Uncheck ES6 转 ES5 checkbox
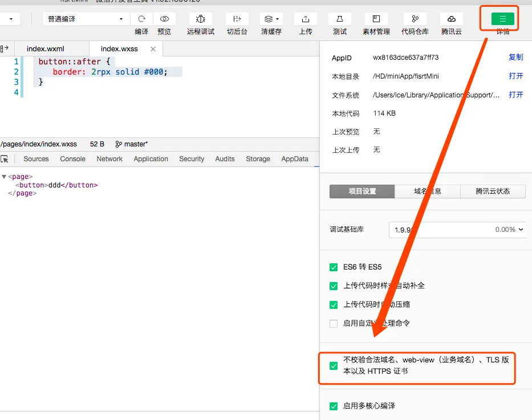The image size is (532, 420). [x=334, y=267]
